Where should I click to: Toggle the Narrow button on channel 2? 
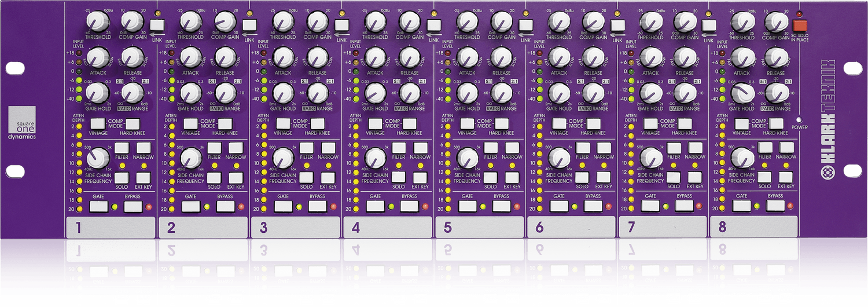click(236, 148)
